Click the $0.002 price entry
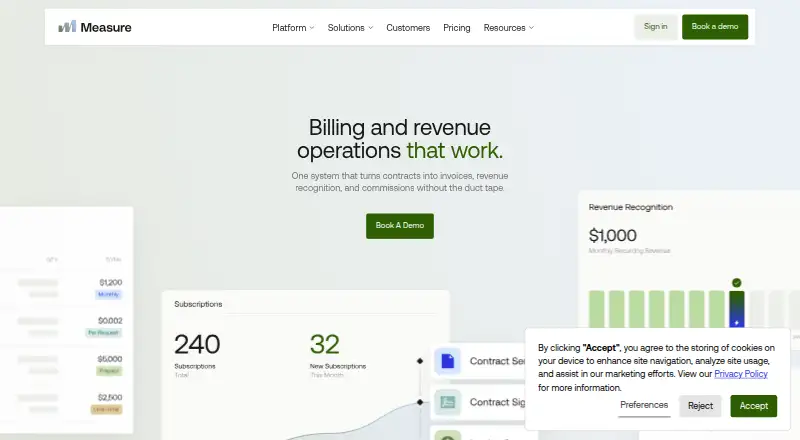This screenshot has height=440, width=800. tap(110, 321)
